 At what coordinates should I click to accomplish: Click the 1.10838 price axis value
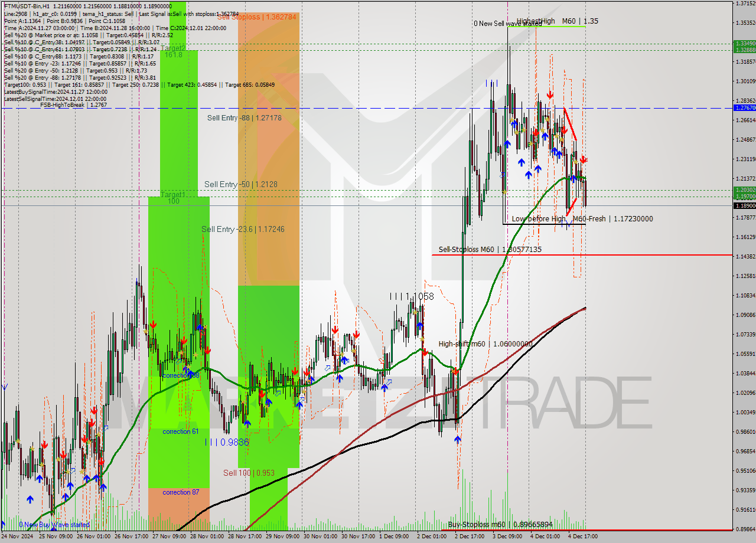745,296
